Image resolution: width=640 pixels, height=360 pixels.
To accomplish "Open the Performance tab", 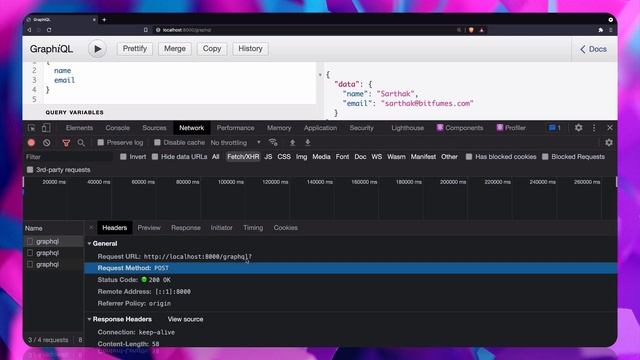I will coord(236,128).
